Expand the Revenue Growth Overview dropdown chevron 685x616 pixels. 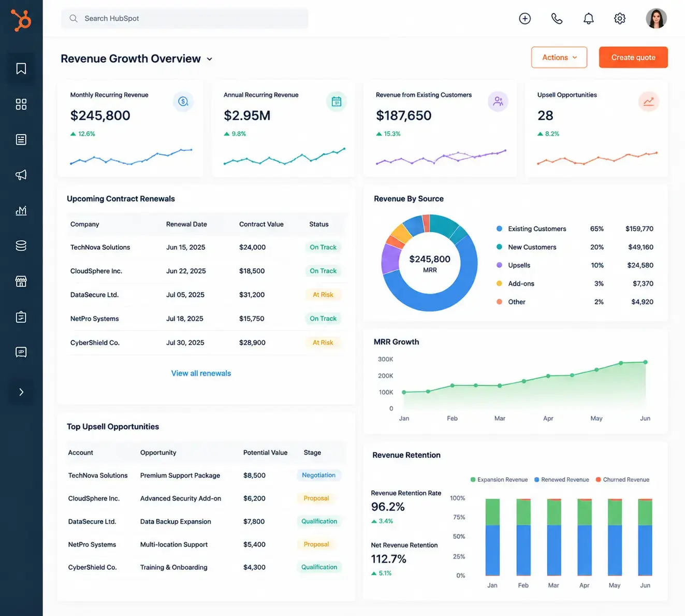pos(210,59)
